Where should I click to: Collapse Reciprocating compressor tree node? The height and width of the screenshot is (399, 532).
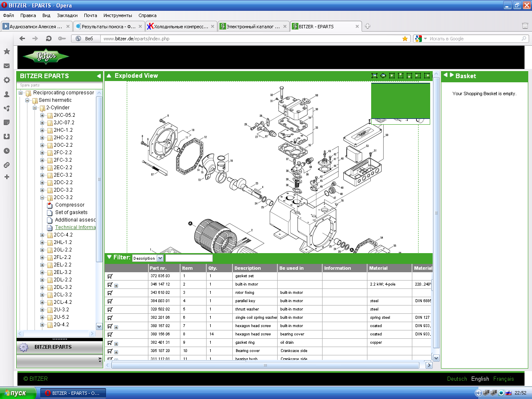(x=20, y=93)
